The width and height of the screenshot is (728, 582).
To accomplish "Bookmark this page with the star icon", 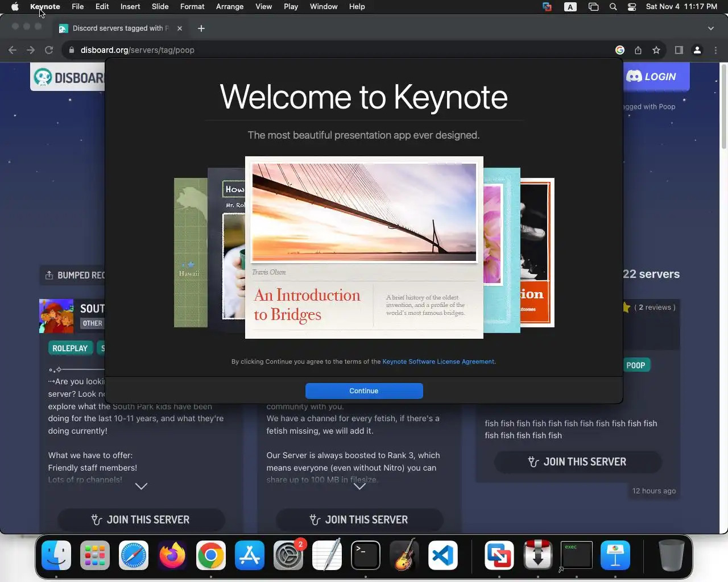I will (x=656, y=50).
